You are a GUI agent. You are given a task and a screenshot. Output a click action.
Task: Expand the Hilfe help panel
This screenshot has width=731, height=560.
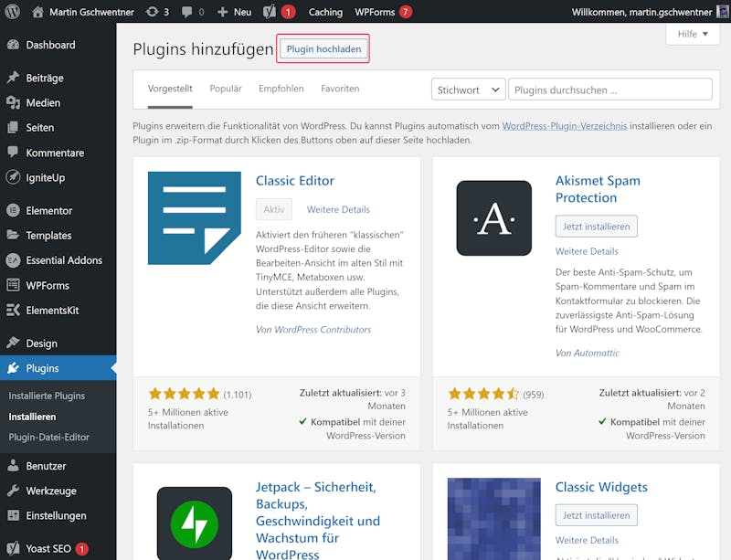tap(693, 34)
